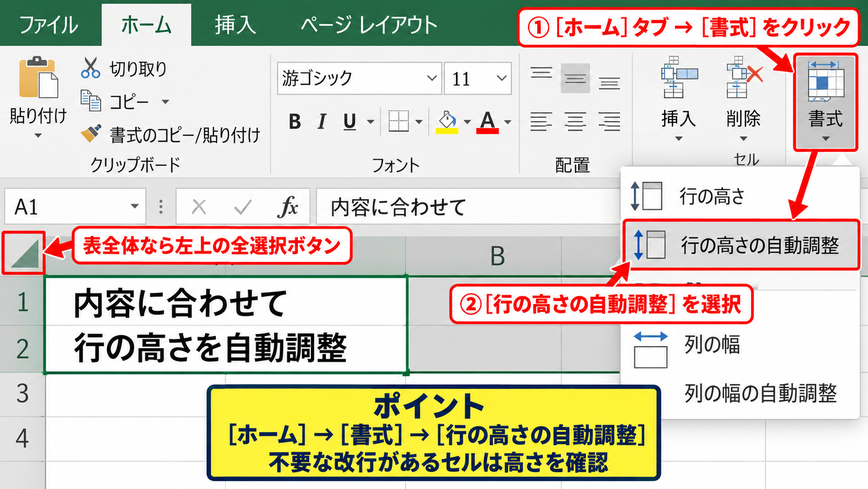Screen dimensions: 868x489
Task: Toggle middle vertical alignment
Action: click(x=575, y=78)
